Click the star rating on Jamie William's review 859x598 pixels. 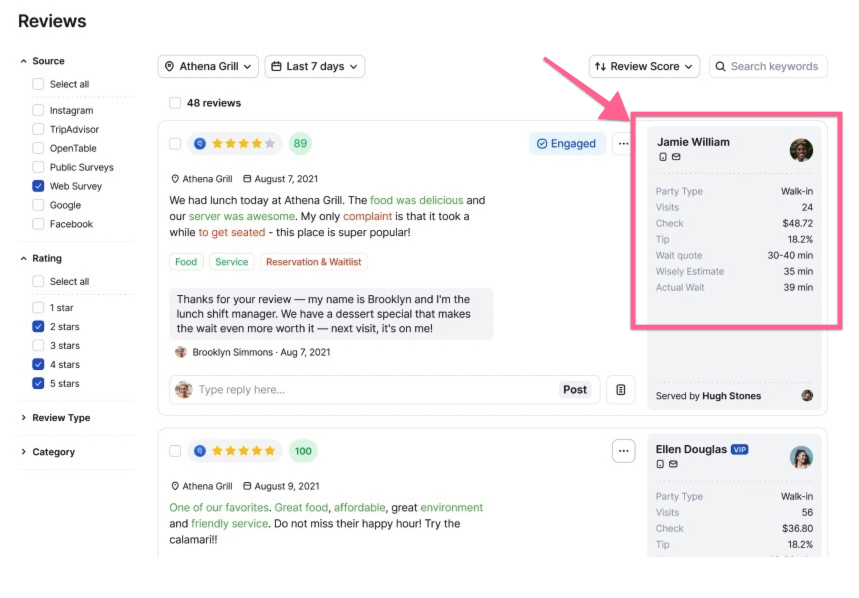coord(243,143)
